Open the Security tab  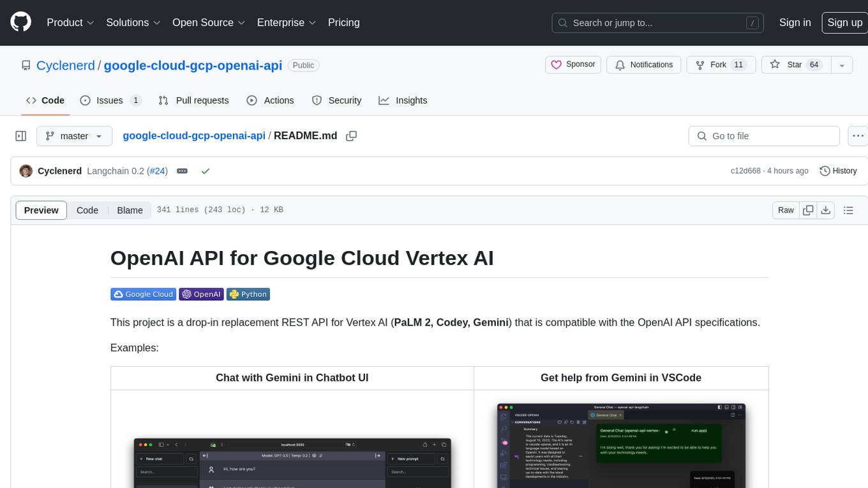[336, 100]
